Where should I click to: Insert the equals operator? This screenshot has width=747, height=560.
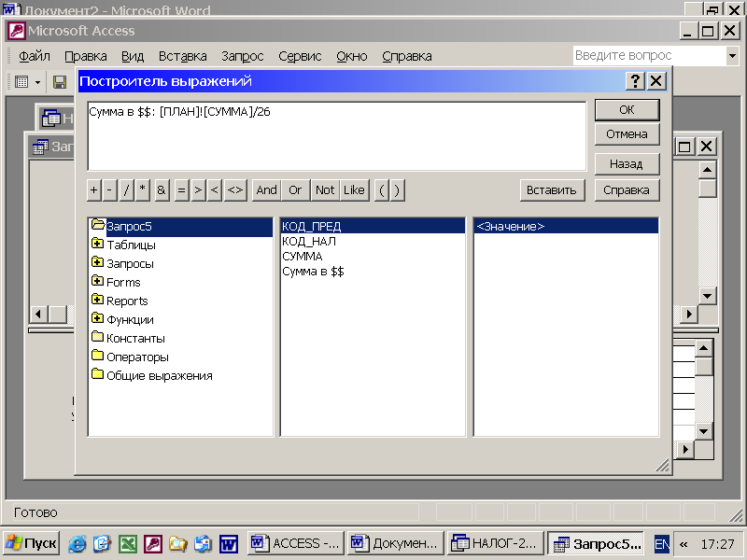tap(181, 190)
